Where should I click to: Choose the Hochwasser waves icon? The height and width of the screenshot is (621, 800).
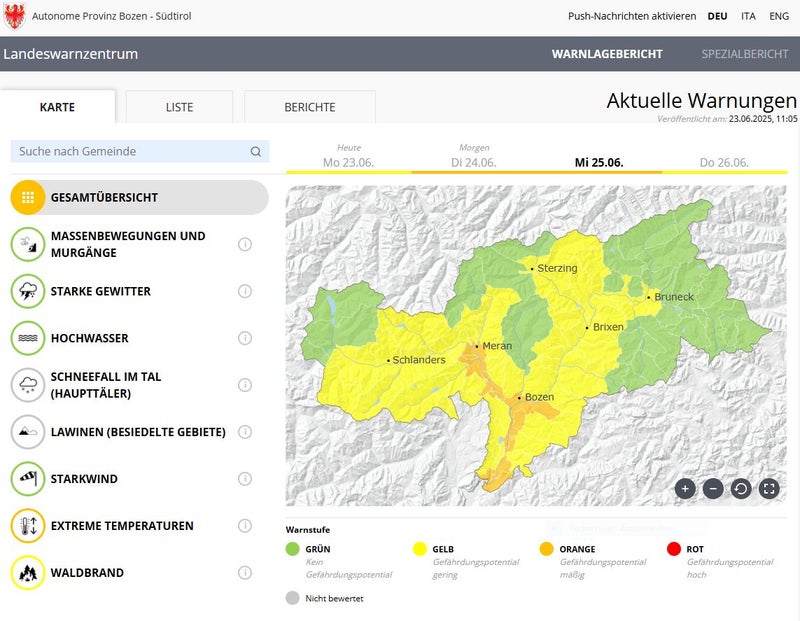(28, 338)
